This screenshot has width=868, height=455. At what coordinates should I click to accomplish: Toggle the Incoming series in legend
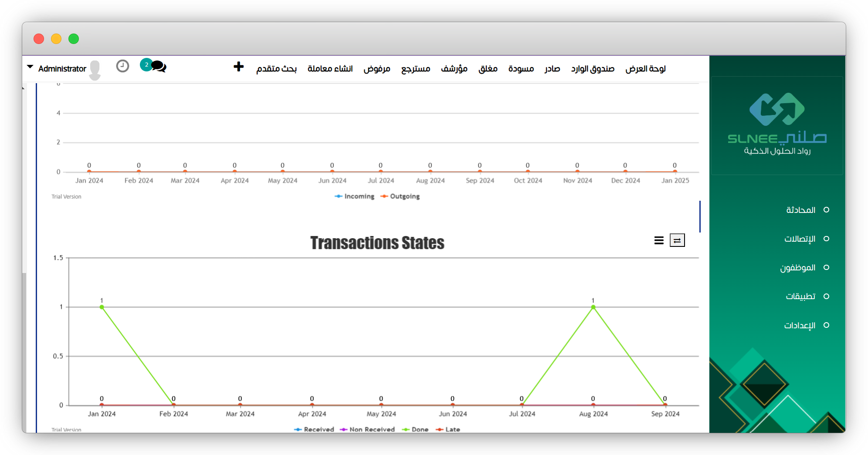pos(355,196)
